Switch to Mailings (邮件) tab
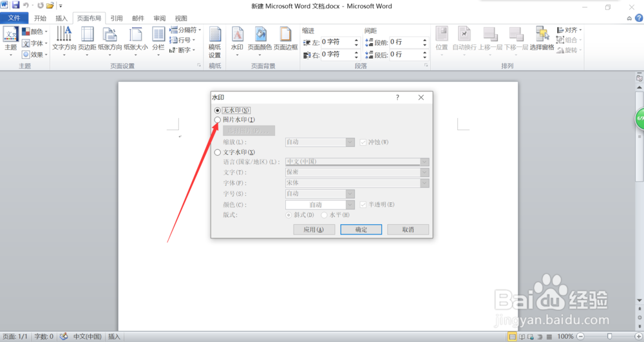Viewport: 644px width, 342px height. [x=138, y=18]
